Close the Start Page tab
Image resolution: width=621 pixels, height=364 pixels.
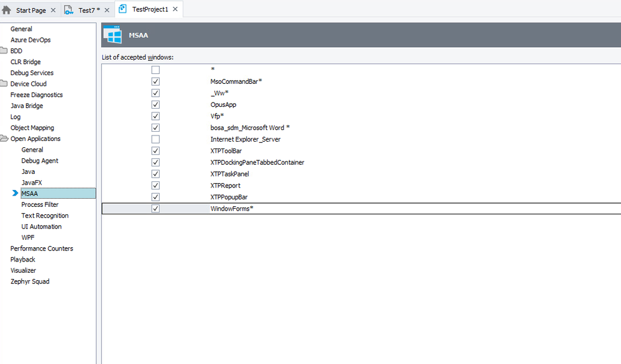[x=53, y=10]
